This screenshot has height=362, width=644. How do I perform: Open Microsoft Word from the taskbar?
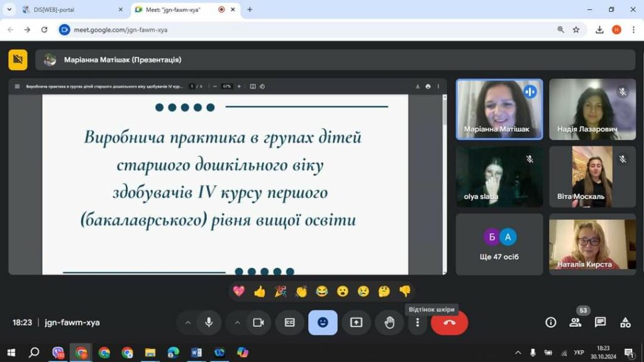tap(196, 353)
